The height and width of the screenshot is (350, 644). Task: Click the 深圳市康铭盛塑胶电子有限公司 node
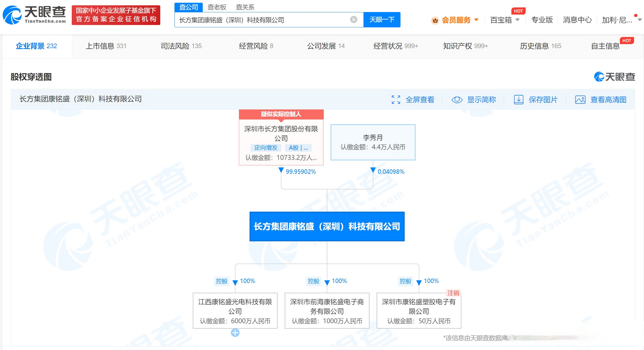[x=419, y=311]
